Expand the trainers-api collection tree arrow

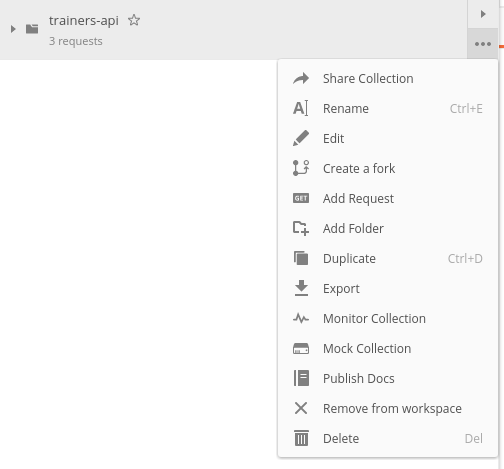tap(13, 29)
